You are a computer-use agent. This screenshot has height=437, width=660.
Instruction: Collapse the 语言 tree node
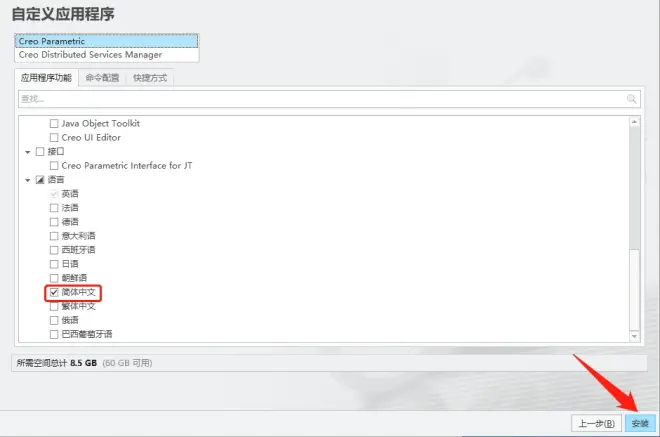click(x=28, y=180)
